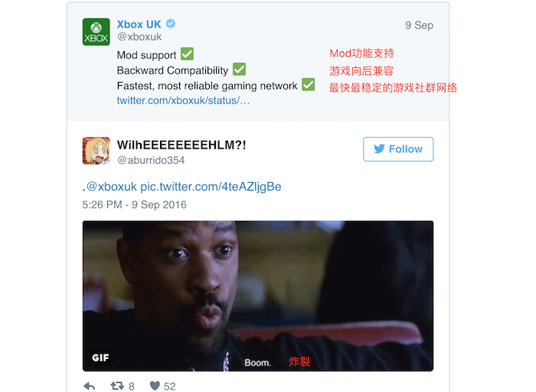Open the Xbox UK profile name
The image size is (536, 392).
(x=139, y=24)
